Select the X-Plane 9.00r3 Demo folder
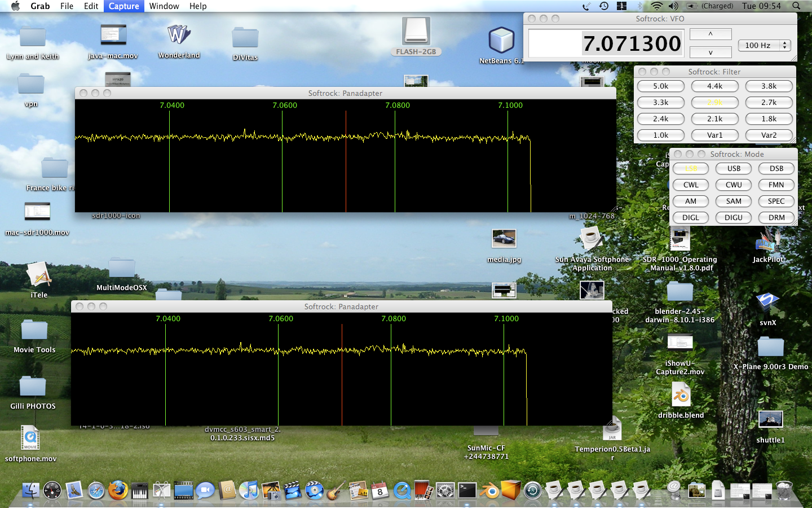Image resolution: width=812 pixels, height=508 pixels. tap(770, 346)
